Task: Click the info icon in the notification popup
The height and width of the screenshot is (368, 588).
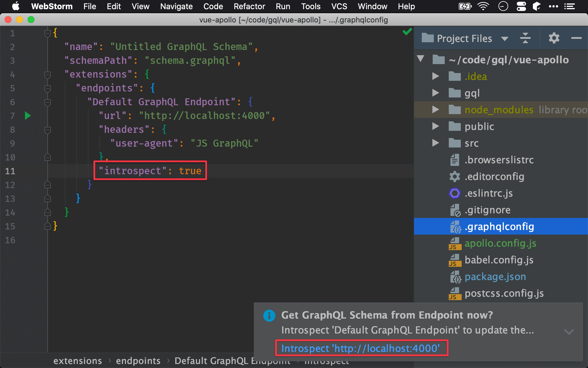Action: point(269,316)
